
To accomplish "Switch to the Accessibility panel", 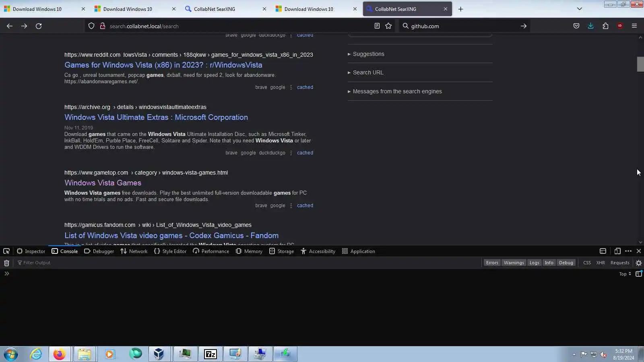I will tap(318, 251).
